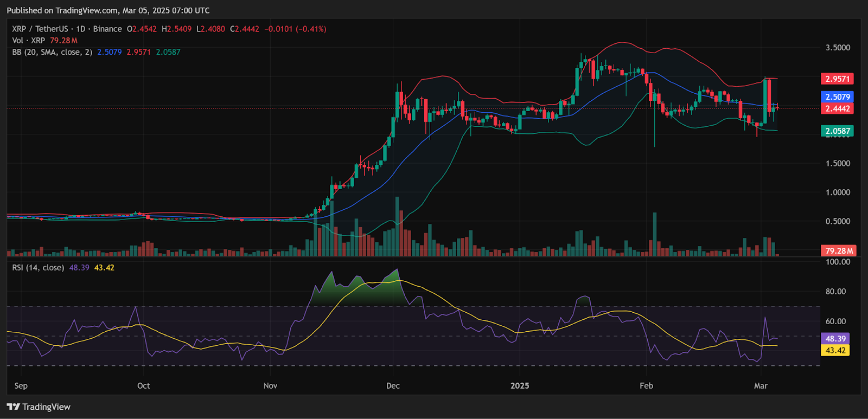Click the Dec marker on time axis
The height and width of the screenshot is (419, 868).
(393, 386)
